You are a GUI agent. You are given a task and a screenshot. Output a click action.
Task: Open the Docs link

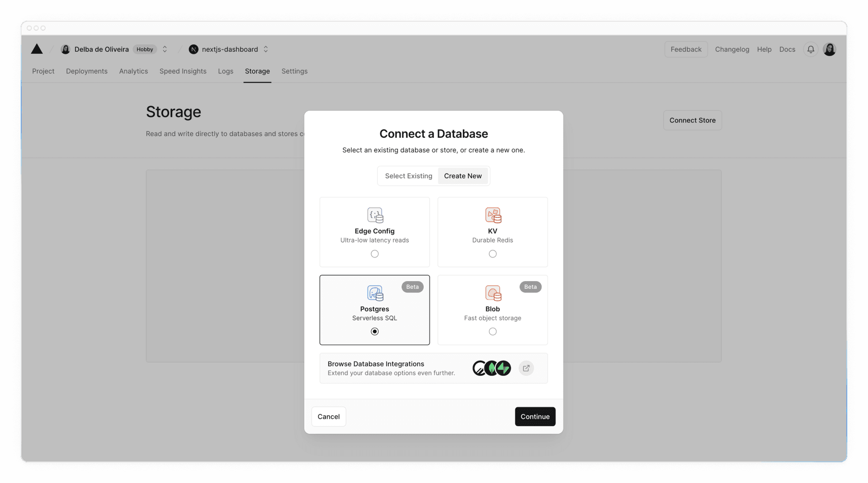pos(787,49)
